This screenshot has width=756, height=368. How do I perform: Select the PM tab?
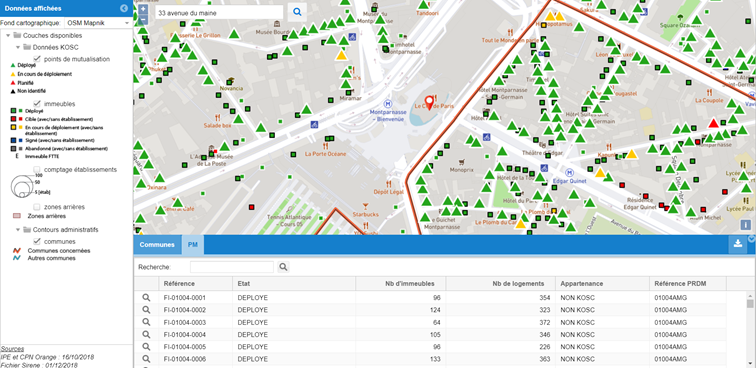pyautogui.click(x=192, y=245)
